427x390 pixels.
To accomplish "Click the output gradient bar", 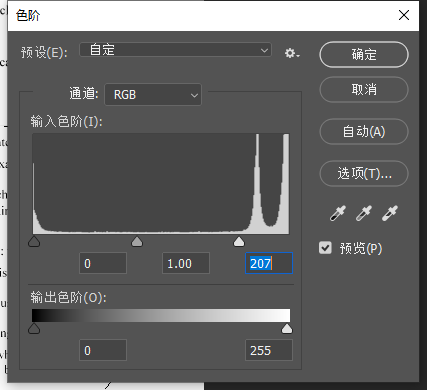I will pos(161,315).
